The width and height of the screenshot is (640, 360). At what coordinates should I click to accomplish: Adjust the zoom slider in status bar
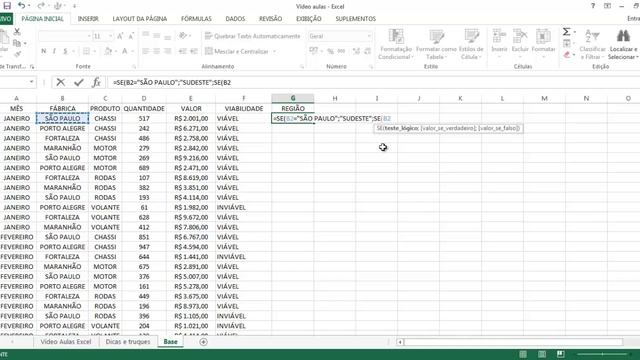(602, 354)
